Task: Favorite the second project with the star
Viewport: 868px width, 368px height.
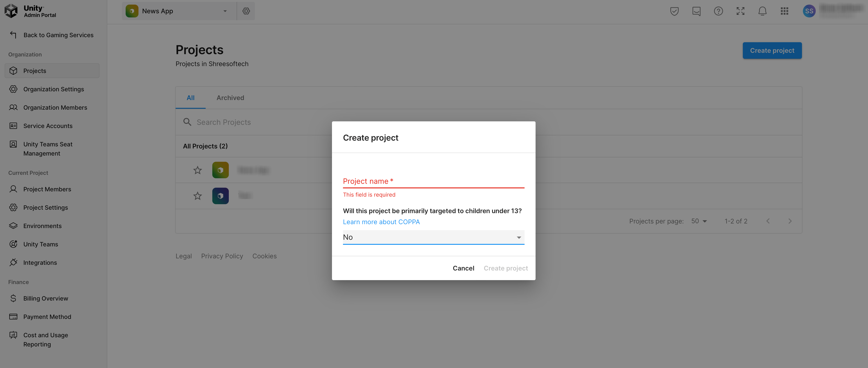Action: (x=197, y=196)
